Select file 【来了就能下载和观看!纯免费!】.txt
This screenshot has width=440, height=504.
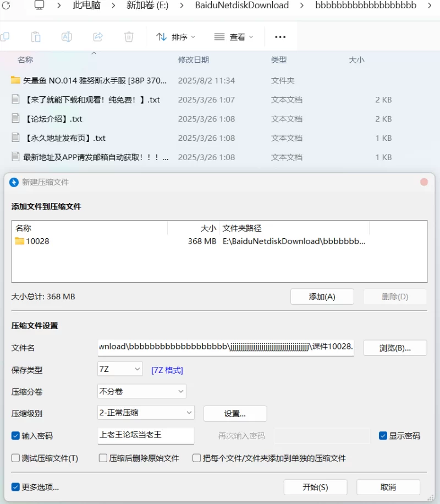click(92, 100)
